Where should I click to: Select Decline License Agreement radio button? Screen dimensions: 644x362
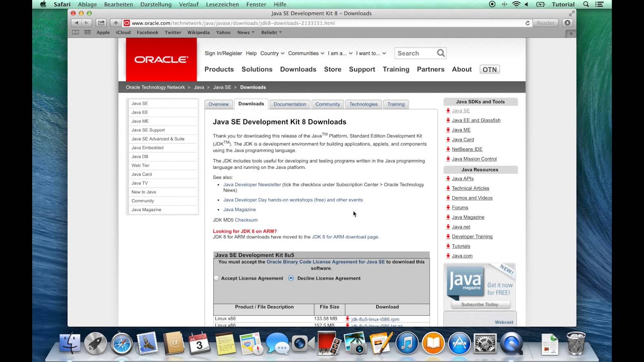(x=291, y=278)
